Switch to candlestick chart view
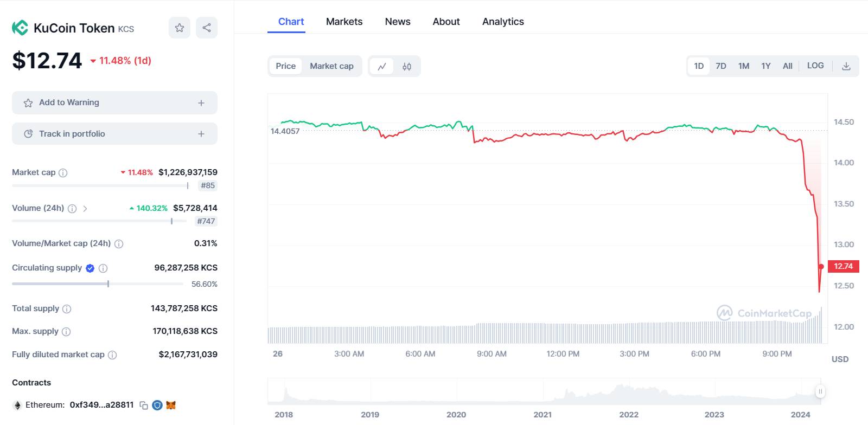The image size is (868, 425). [407, 66]
